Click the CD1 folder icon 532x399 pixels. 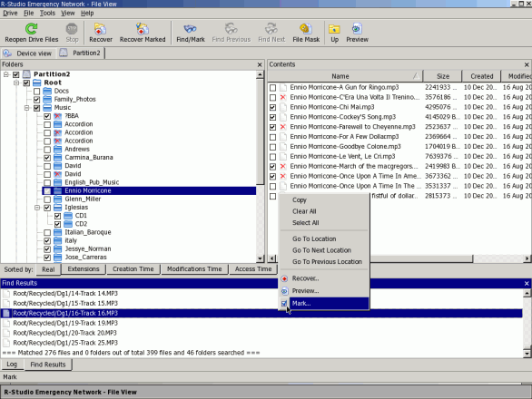click(x=68, y=216)
